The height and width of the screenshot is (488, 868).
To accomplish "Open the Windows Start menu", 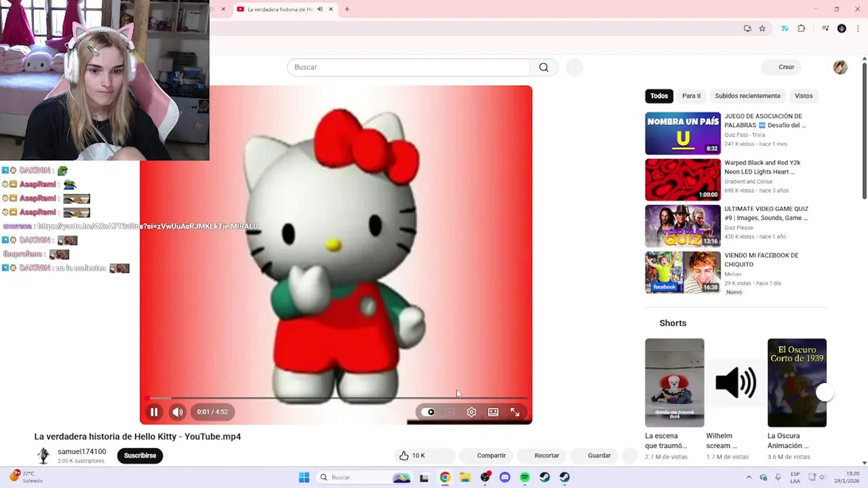I will (x=304, y=477).
